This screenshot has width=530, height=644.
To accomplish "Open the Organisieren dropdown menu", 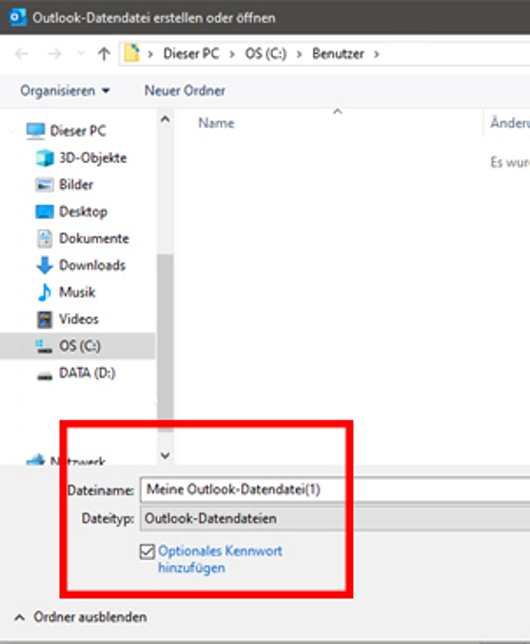I will pyautogui.click(x=65, y=91).
